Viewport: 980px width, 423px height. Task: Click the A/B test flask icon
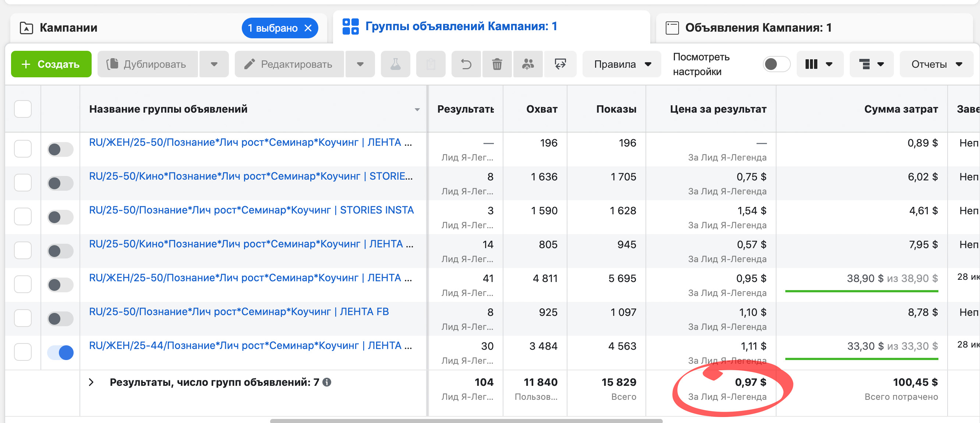tap(395, 64)
